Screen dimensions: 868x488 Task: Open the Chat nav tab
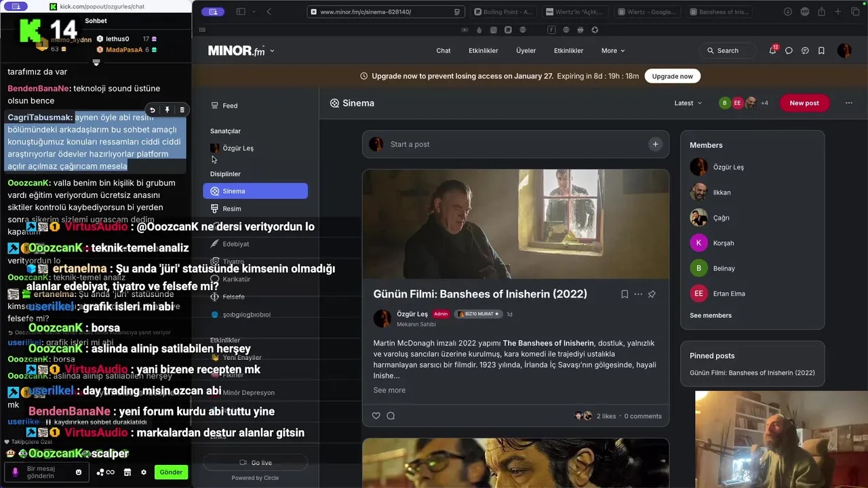443,51
